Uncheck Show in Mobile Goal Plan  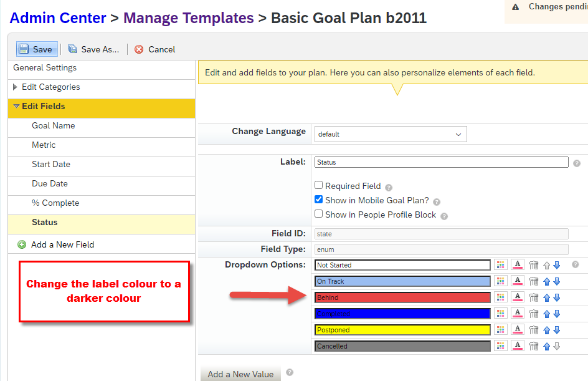[319, 200]
